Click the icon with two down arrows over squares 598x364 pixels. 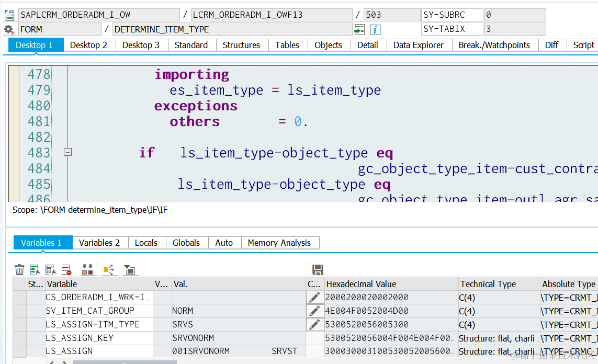(x=88, y=269)
